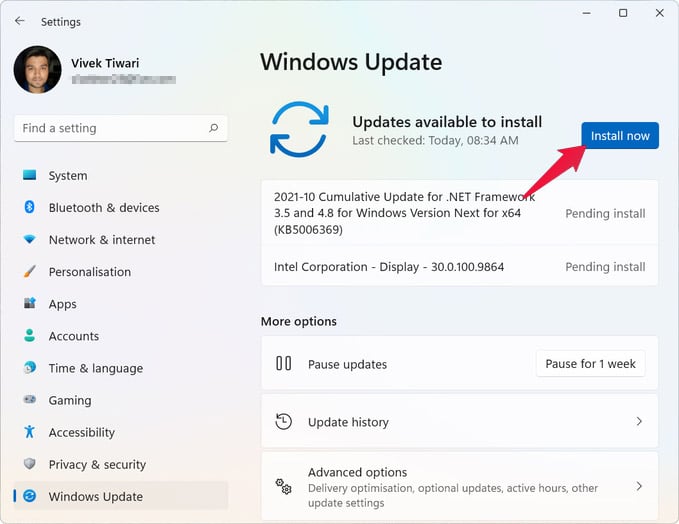Select Accessibility label in sidebar

[x=81, y=432]
